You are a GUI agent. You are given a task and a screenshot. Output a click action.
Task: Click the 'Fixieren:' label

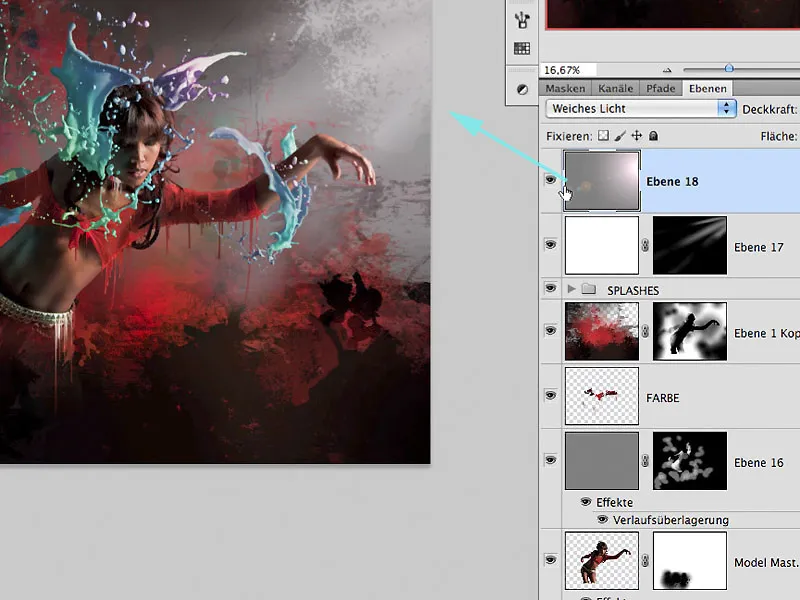click(569, 136)
